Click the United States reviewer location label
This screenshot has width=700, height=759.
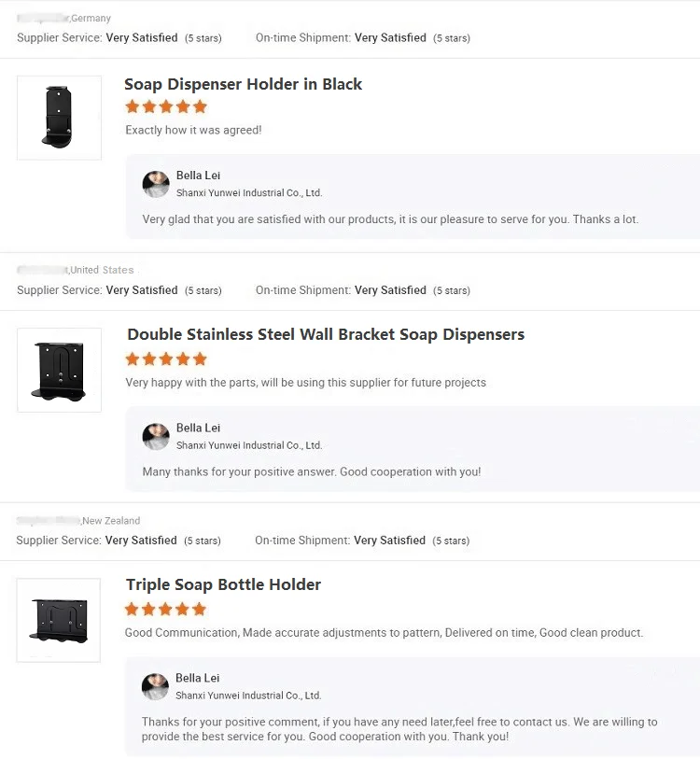(x=102, y=270)
